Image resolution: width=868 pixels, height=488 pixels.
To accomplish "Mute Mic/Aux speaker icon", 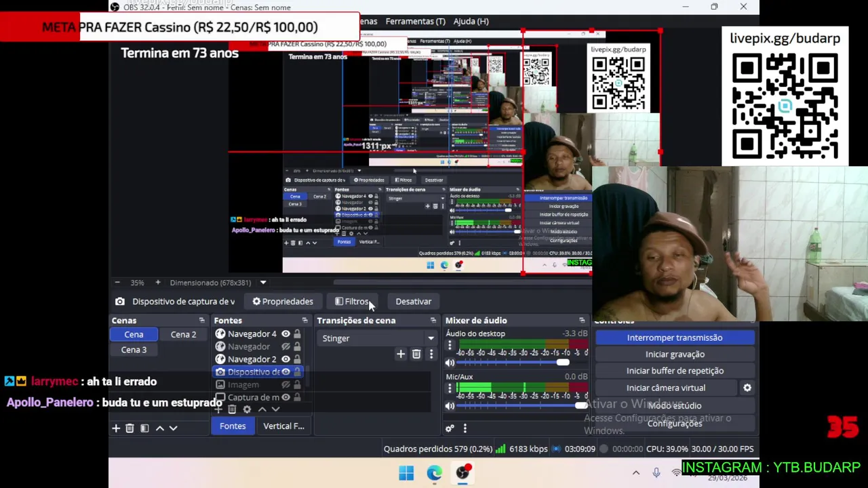I will [450, 406].
